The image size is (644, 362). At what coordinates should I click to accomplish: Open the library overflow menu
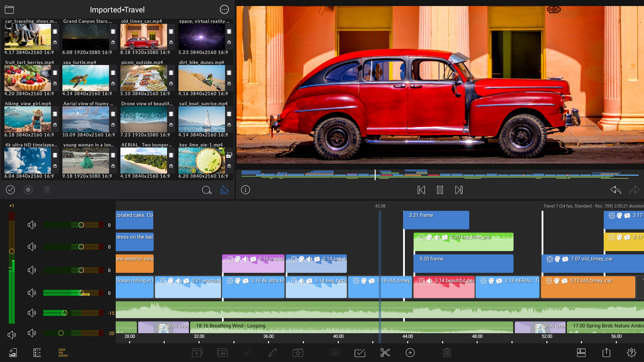(224, 9)
